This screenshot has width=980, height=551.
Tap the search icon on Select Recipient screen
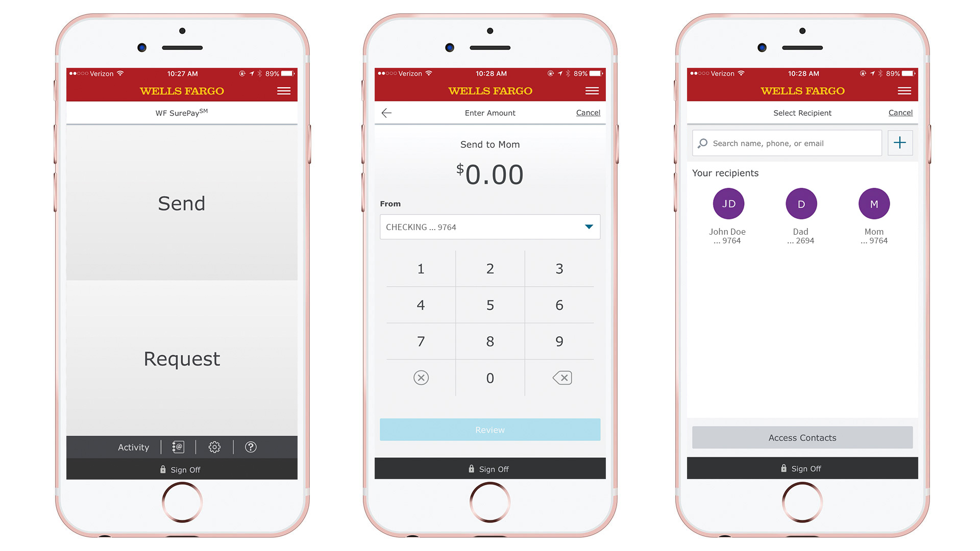coord(705,143)
